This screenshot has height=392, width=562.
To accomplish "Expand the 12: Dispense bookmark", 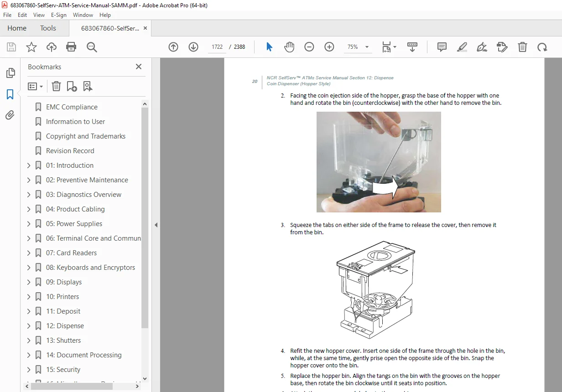I will click(x=29, y=326).
